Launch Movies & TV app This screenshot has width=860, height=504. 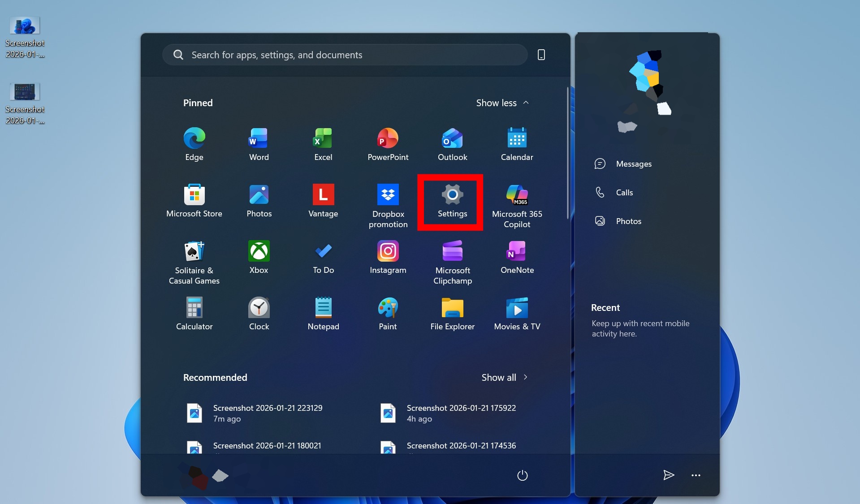point(517,314)
